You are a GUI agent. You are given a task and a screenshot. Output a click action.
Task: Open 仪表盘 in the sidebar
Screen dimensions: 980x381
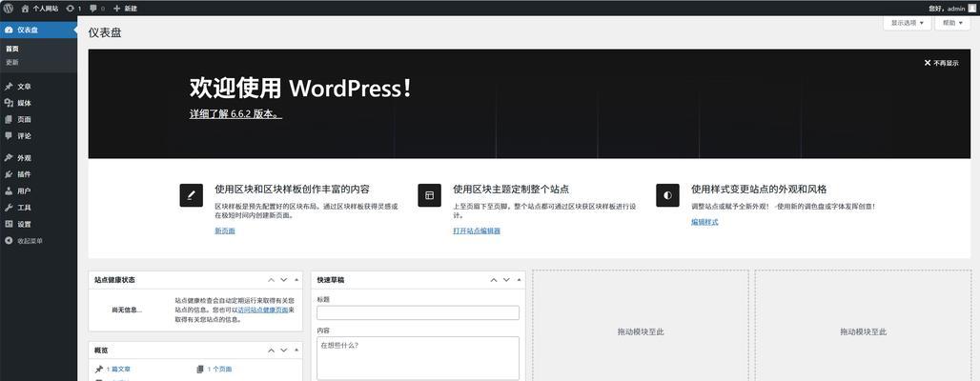click(39, 30)
